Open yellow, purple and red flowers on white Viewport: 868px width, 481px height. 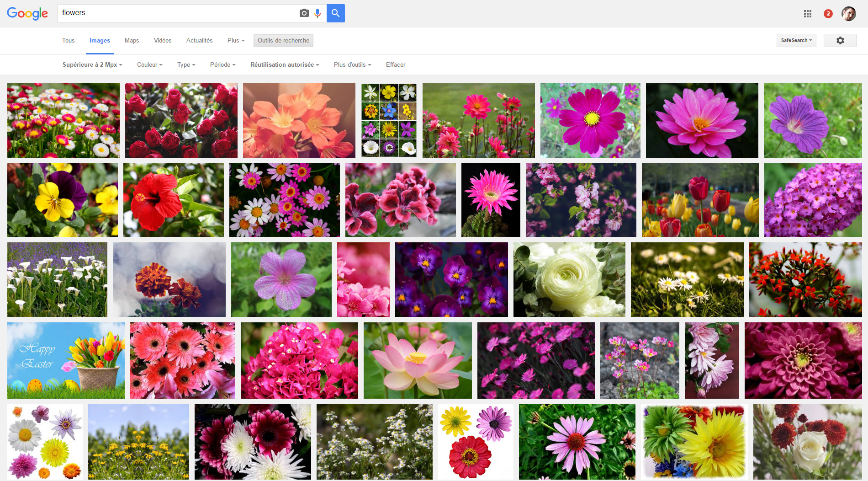point(476,442)
